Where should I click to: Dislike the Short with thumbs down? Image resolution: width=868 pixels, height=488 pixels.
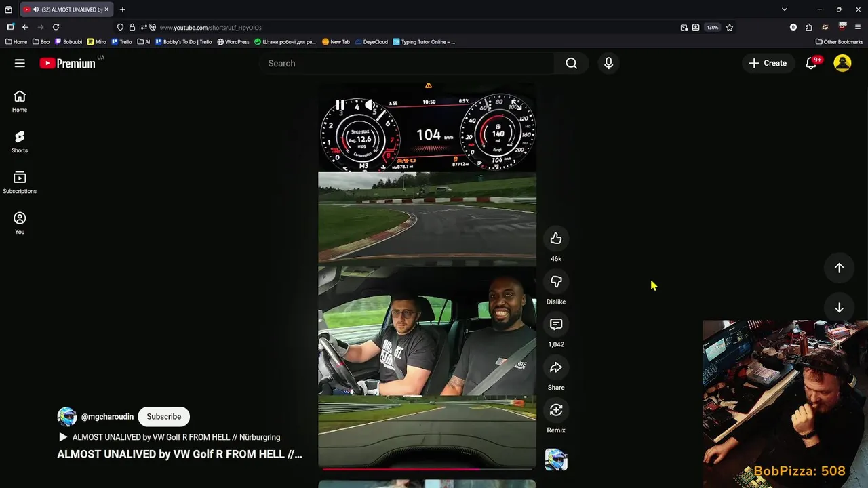pyautogui.click(x=556, y=281)
